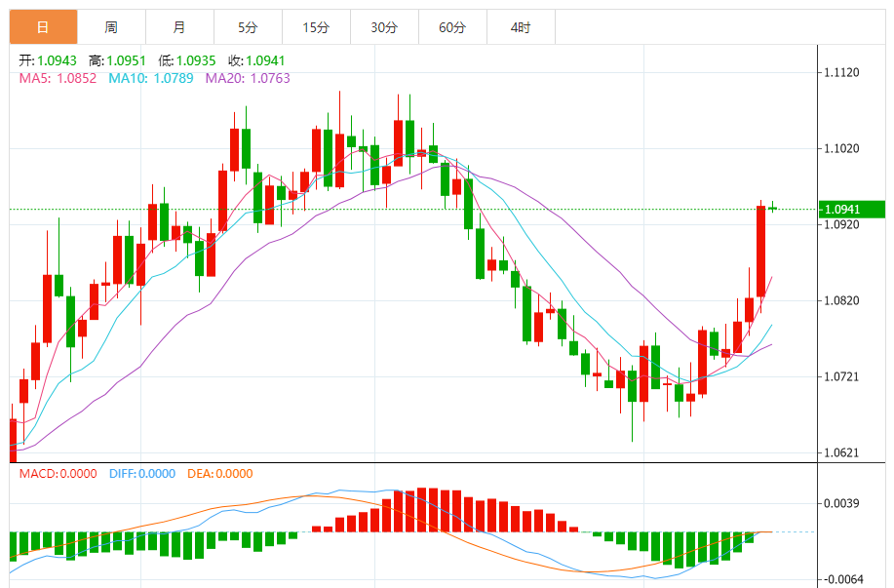Switch to the 周 weekly chart tab
This screenshot has height=588, width=894.
112,26
